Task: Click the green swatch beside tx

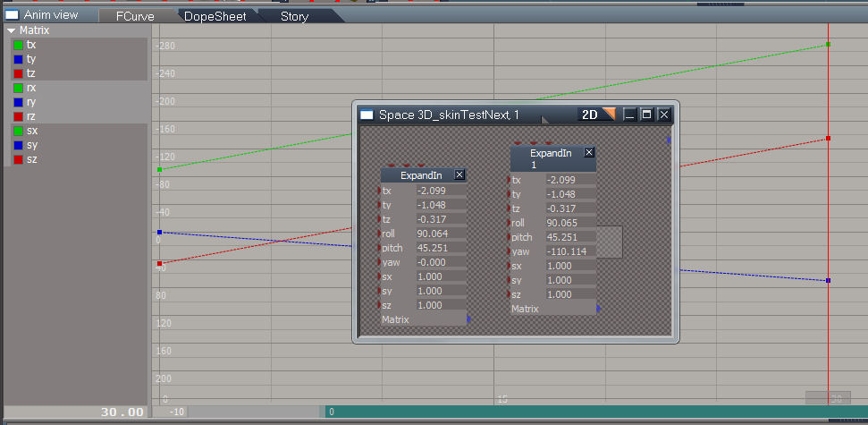Action: point(19,46)
